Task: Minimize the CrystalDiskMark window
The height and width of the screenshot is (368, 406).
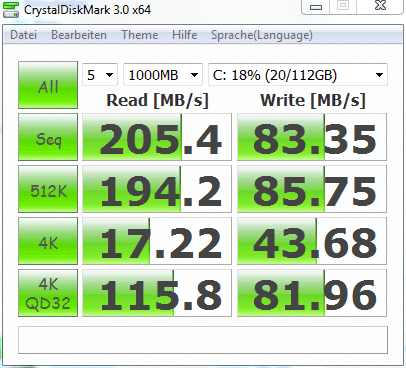Action: (316, 7)
